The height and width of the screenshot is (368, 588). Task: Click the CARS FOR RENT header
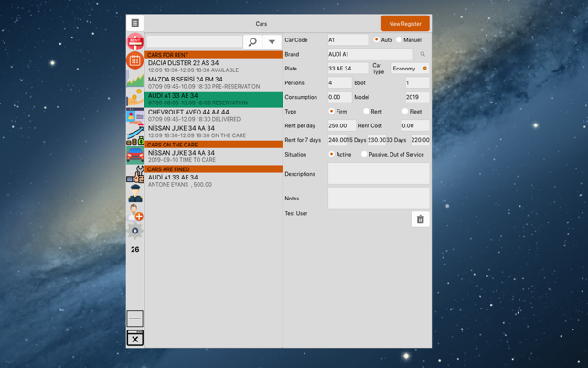pyautogui.click(x=213, y=55)
